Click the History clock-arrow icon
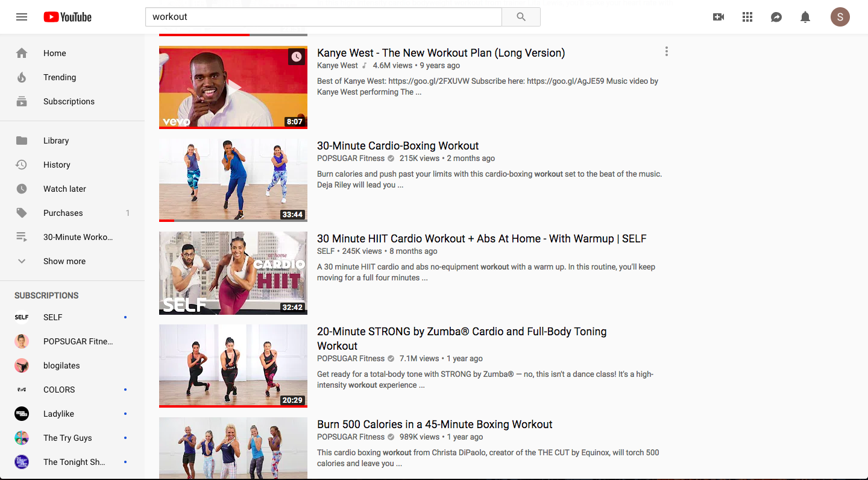This screenshot has height=480, width=868. point(22,165)
